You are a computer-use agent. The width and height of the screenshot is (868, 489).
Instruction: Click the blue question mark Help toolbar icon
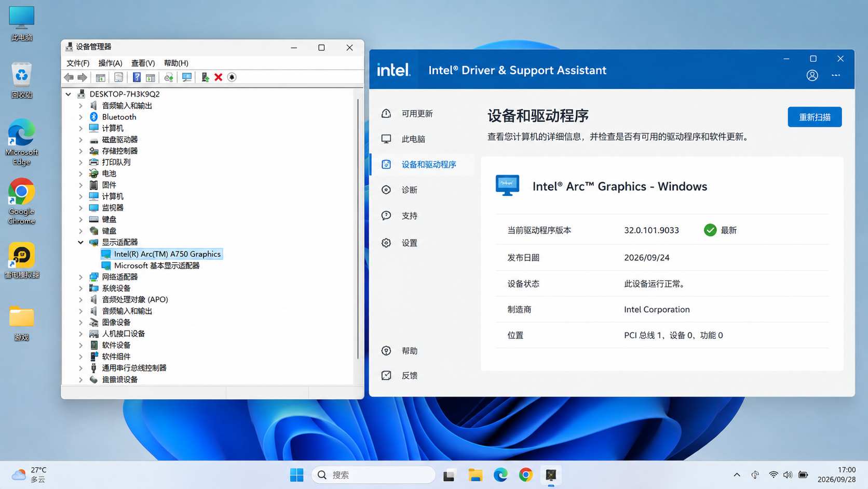pyautogui.click(x=137, y=77)
